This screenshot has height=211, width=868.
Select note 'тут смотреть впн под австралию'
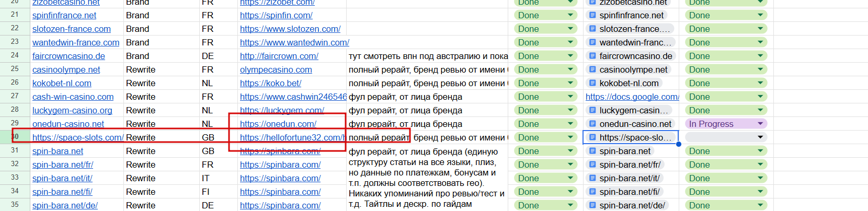pyautogui.click(x=427, y=56)
